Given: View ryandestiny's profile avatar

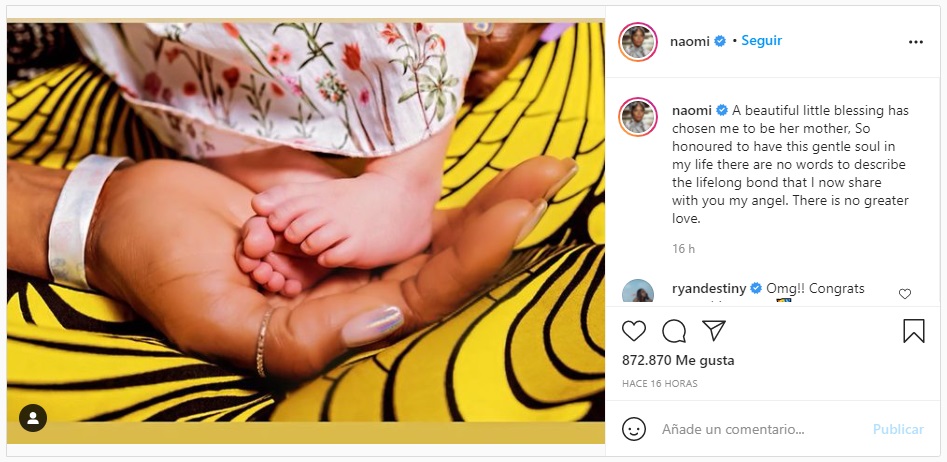Looking at the screenshot, I should tap(637, 293).
